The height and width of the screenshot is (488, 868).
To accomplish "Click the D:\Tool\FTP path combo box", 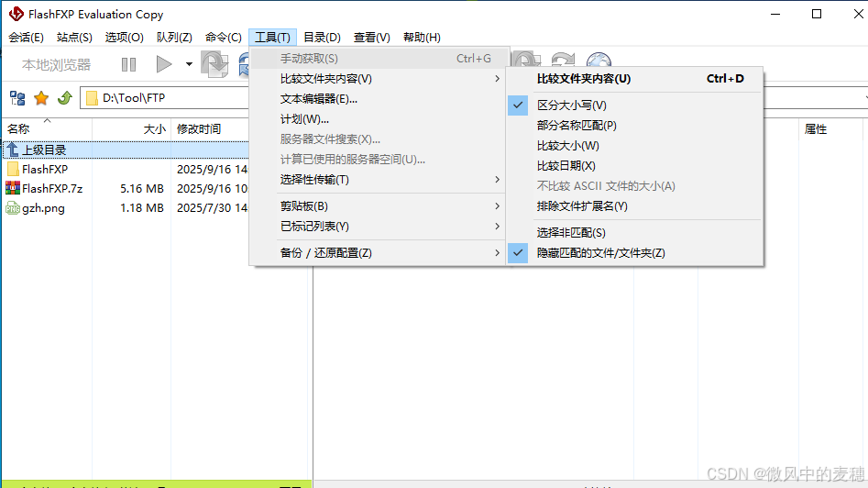I will tap(165, 98).
